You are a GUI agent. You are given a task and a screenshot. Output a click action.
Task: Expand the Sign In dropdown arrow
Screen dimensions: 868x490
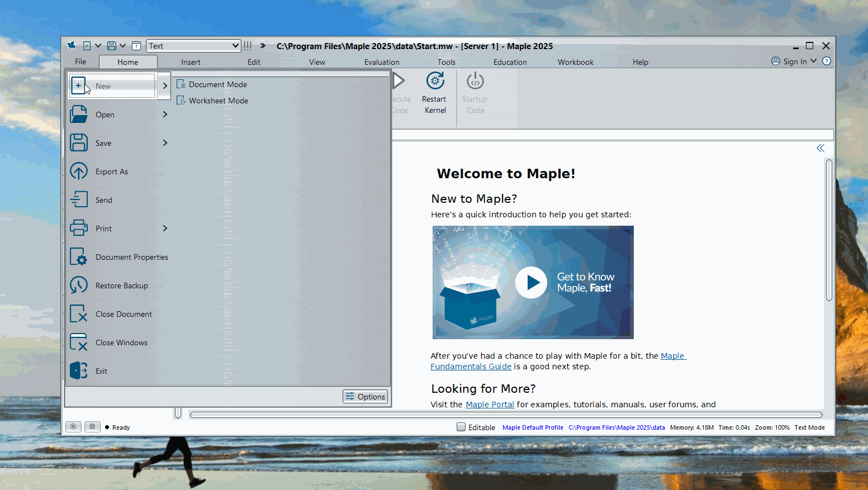click(x=813, y=61)
